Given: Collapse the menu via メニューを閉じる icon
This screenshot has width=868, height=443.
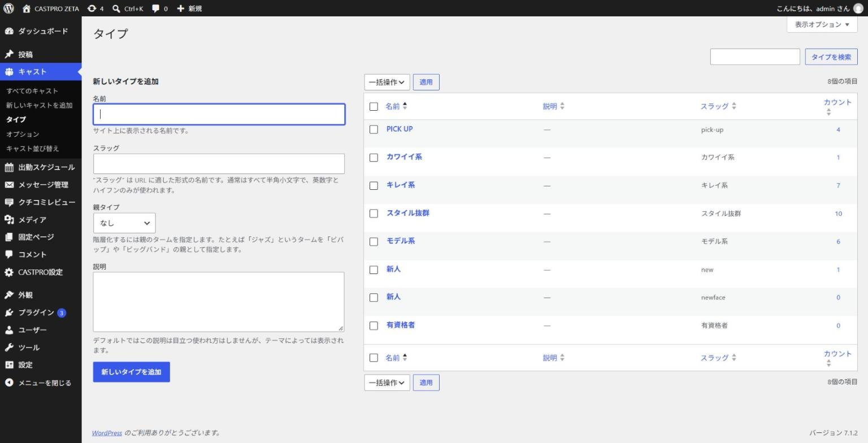Looking at the screenshot, I should pos(9,383).
